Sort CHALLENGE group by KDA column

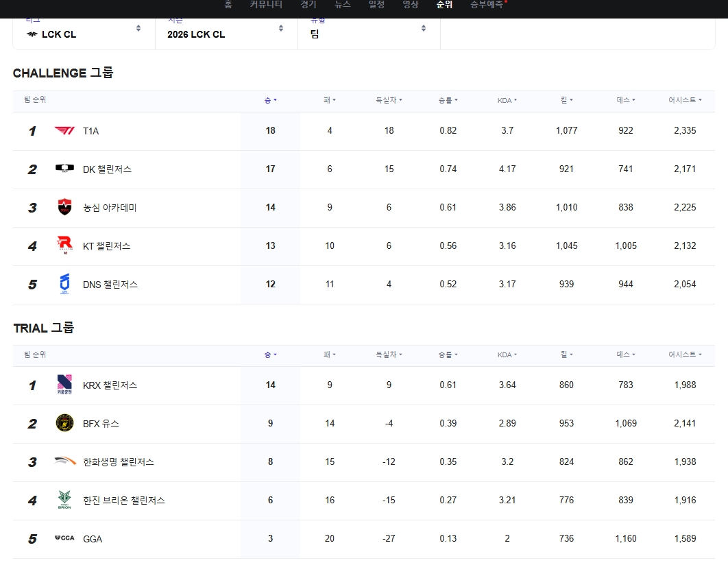coord(507,100)
